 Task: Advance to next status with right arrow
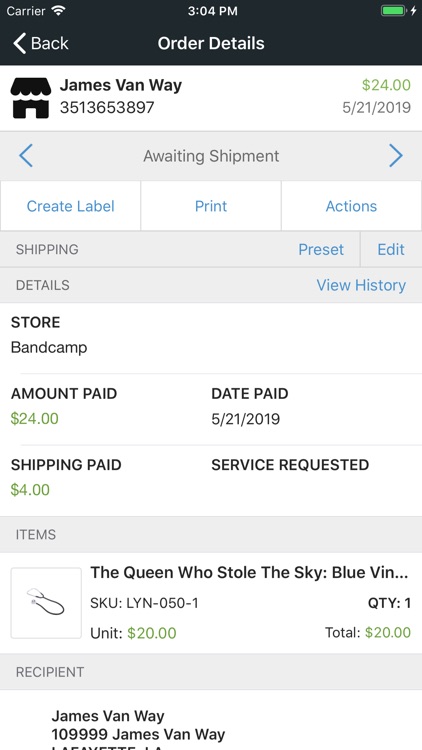396,156
